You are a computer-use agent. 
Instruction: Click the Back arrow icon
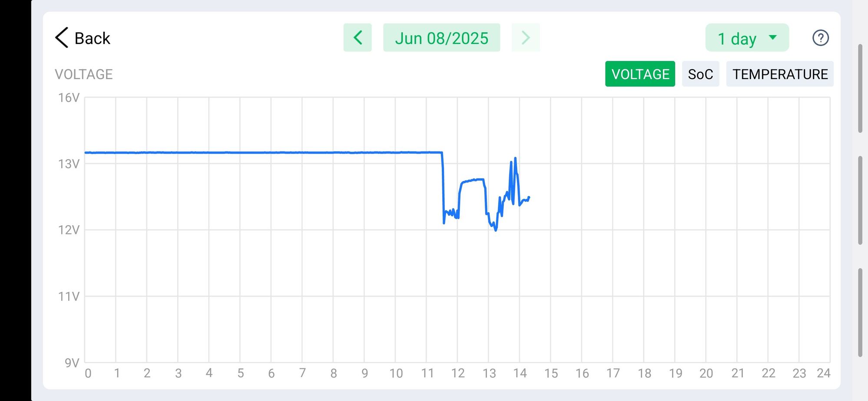[62, 38]
